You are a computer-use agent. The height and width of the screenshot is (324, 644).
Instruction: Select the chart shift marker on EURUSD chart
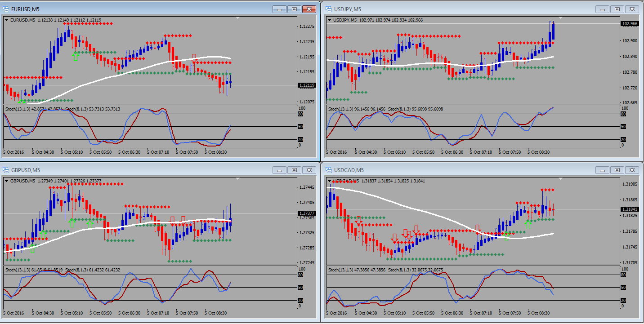[238, 18]
